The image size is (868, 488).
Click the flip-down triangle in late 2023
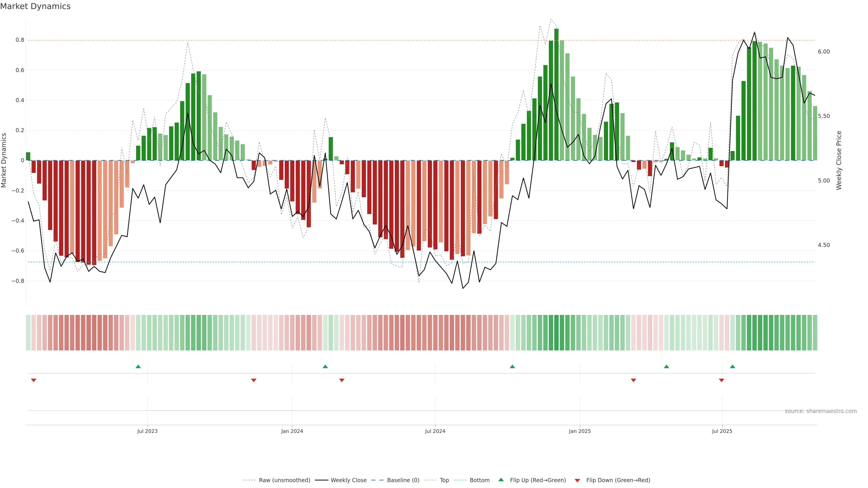click(x=254, y=380)
